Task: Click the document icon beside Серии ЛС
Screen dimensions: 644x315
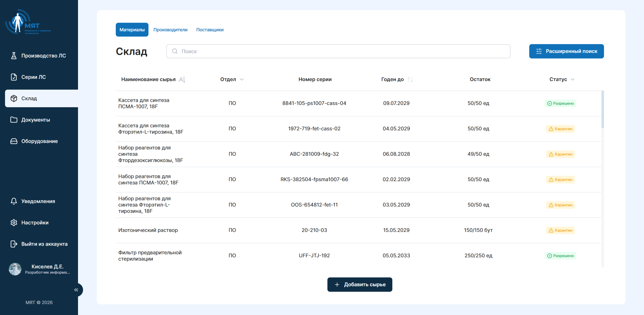Action: pyautogui.click(x=14, y=77)
